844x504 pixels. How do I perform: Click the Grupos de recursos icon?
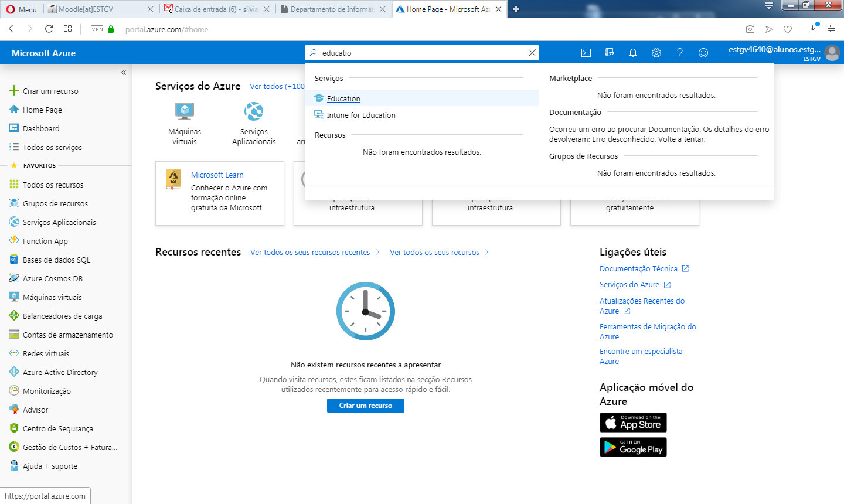click(x=14, y=203)
